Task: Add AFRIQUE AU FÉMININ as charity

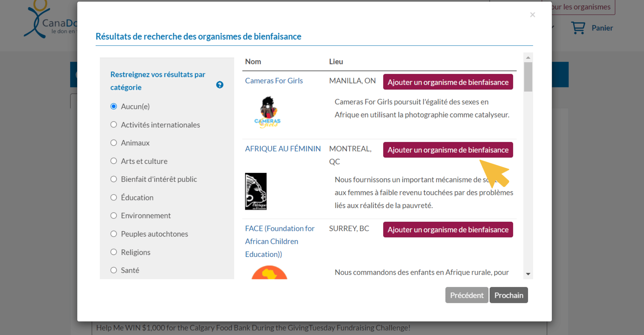Action: (448, 150)
